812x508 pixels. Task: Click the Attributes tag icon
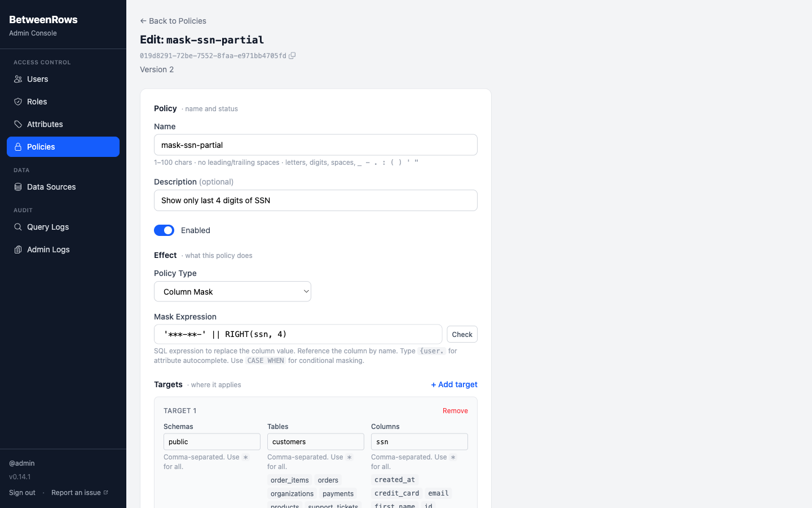(x=18, y=124)
